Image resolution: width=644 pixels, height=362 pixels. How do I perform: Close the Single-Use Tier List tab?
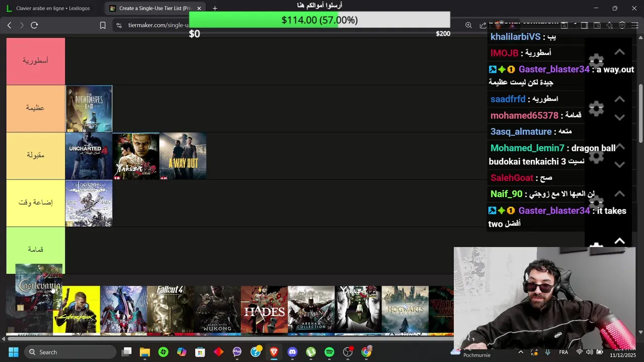(x=199, y=9)
